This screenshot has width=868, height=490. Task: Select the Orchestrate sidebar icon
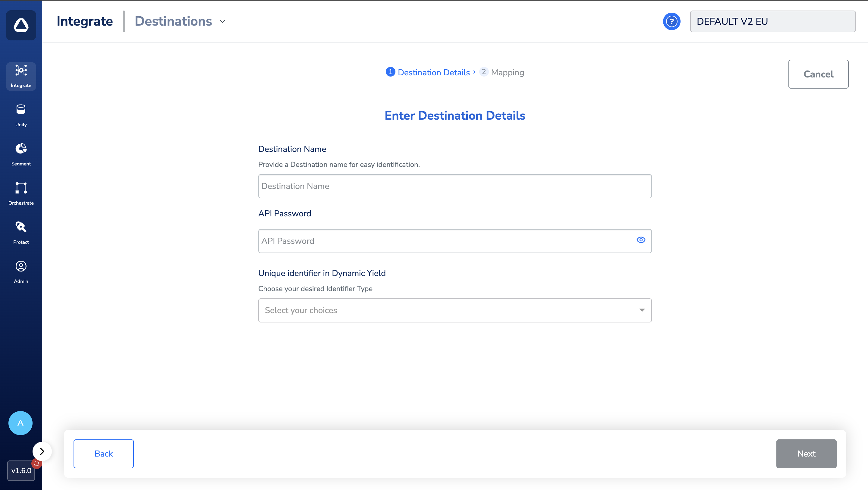point(21,188)
